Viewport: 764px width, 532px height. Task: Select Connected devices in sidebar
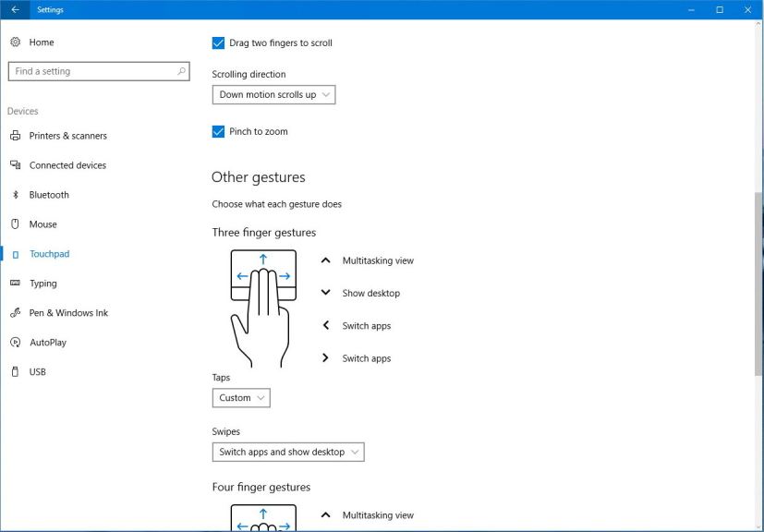coord(67,165)
